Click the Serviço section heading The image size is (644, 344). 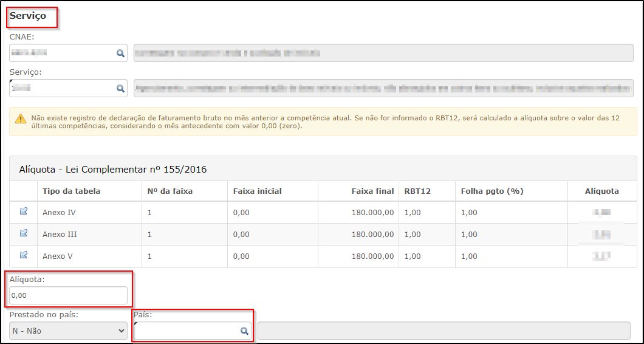point(28,16)
